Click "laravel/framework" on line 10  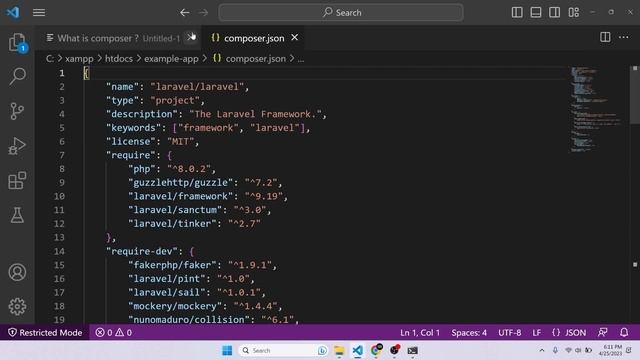[180, 196]
